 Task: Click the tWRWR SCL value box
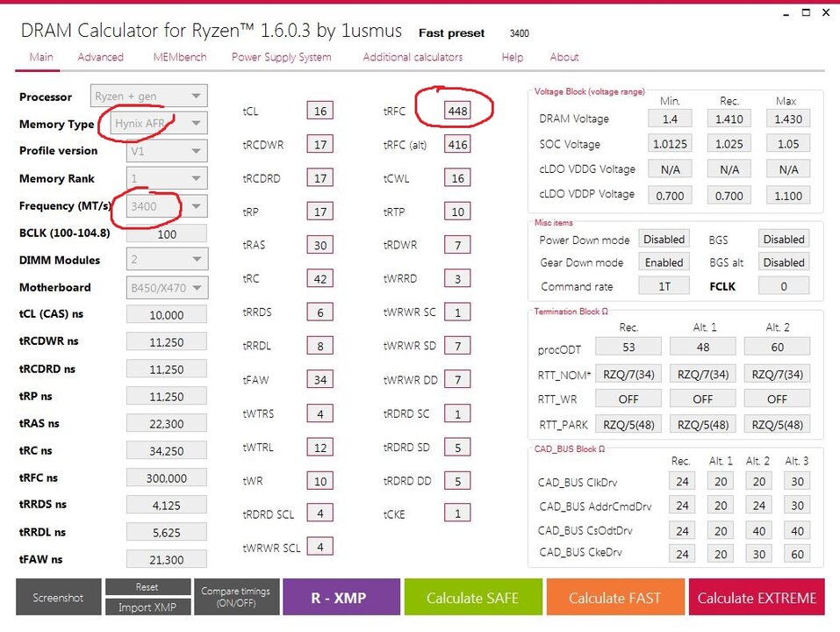pyautogui.click(x=320, y=547)
